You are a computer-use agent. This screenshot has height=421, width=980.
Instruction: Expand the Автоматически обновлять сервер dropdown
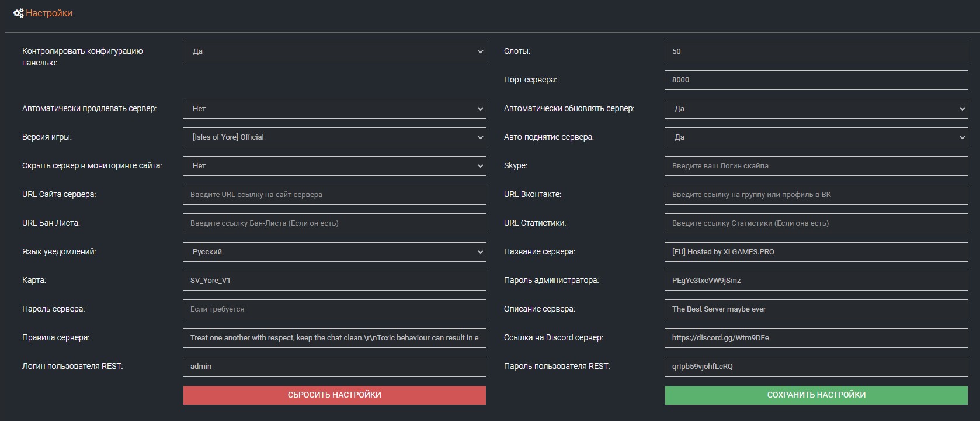click(x=816, y=109)
